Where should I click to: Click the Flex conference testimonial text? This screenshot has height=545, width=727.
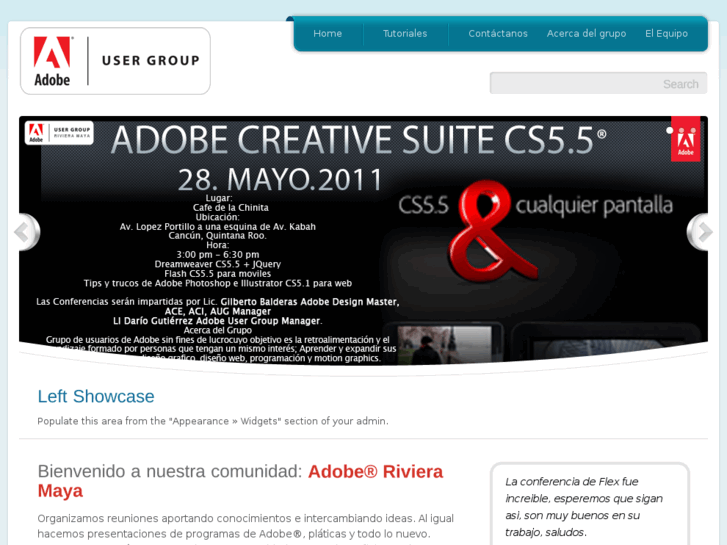coord(584,507)
